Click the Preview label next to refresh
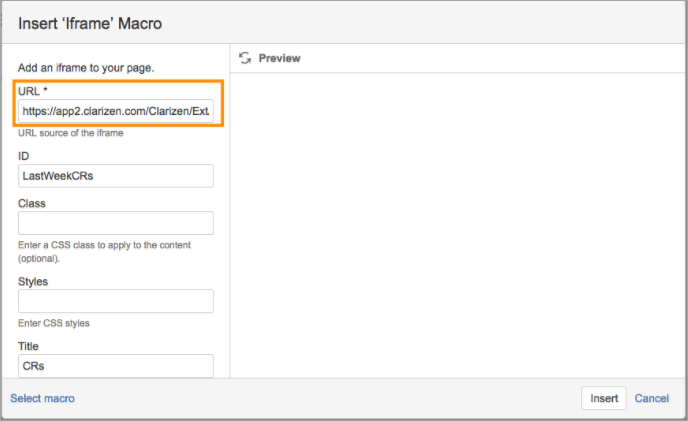 point(279,58)
